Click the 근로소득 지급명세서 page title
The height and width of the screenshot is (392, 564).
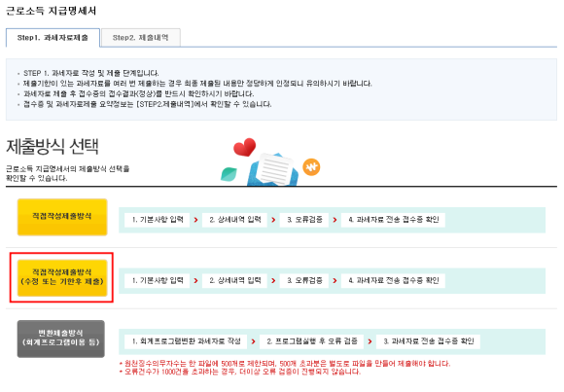point(52,11)
